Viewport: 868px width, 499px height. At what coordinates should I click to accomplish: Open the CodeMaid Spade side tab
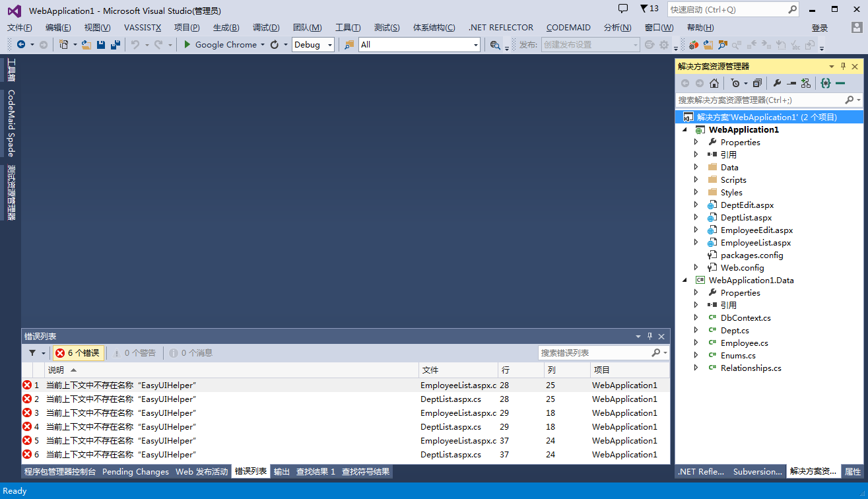pyautogui.click(x=11, y=123)
